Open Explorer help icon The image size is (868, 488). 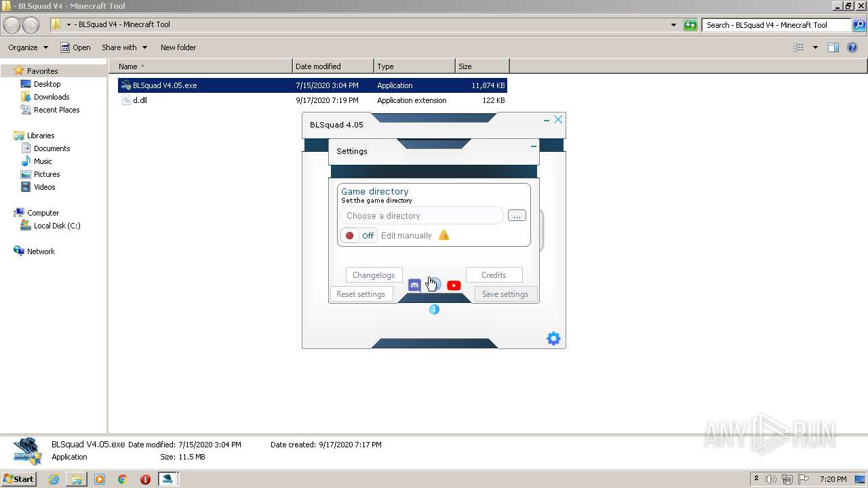(852, 47)
